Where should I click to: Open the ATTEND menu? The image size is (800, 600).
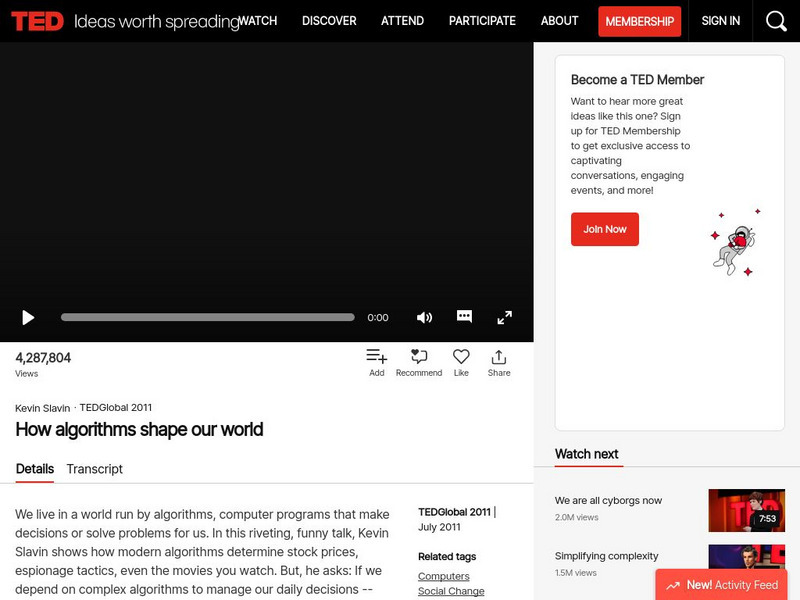pos(403,21)
